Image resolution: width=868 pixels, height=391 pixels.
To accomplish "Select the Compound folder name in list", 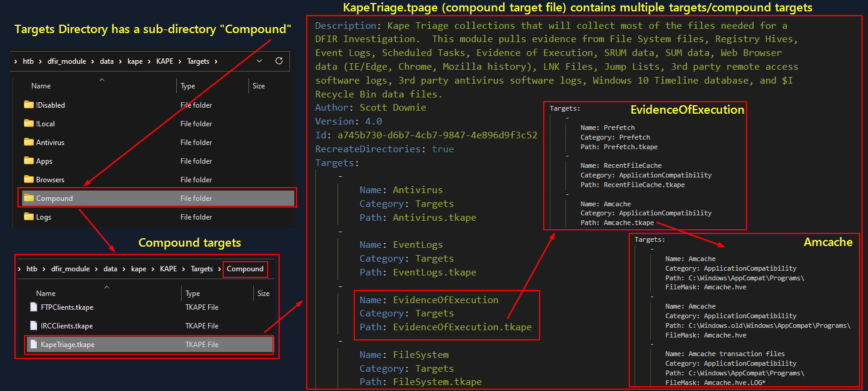I will [54, 198].
